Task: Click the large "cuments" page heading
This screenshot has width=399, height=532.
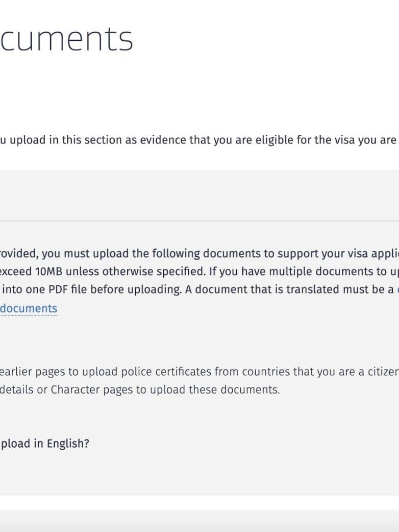Action: (66, 39)
